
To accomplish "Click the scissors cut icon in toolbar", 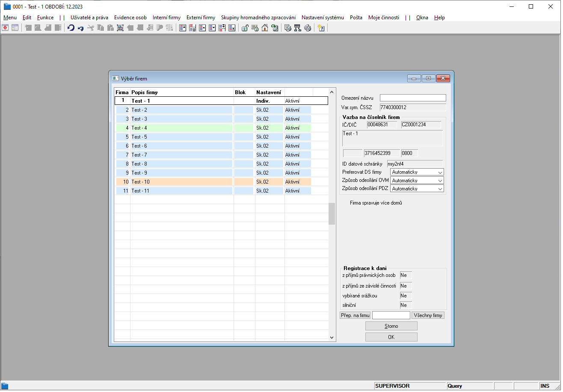I will [90, 28].
